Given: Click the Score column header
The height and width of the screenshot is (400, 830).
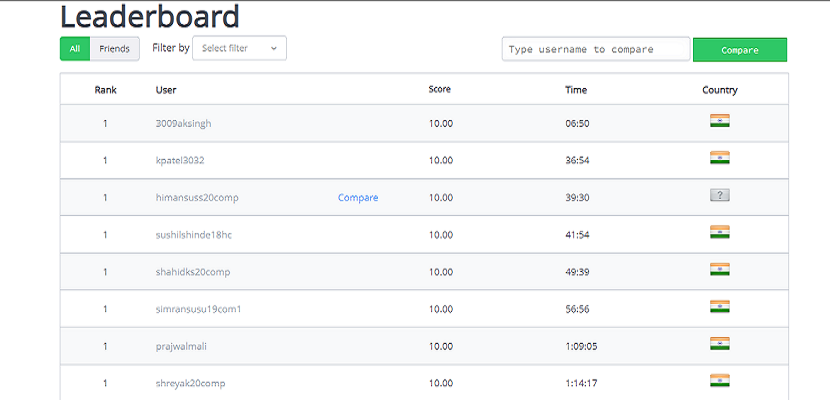Looking at the screenshot, I should click(x=440, y=90).
